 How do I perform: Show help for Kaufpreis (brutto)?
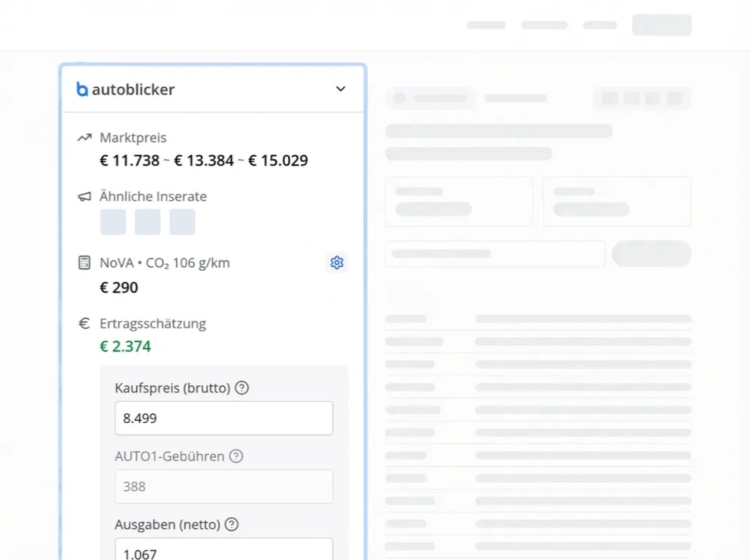[x=242, y=388]
